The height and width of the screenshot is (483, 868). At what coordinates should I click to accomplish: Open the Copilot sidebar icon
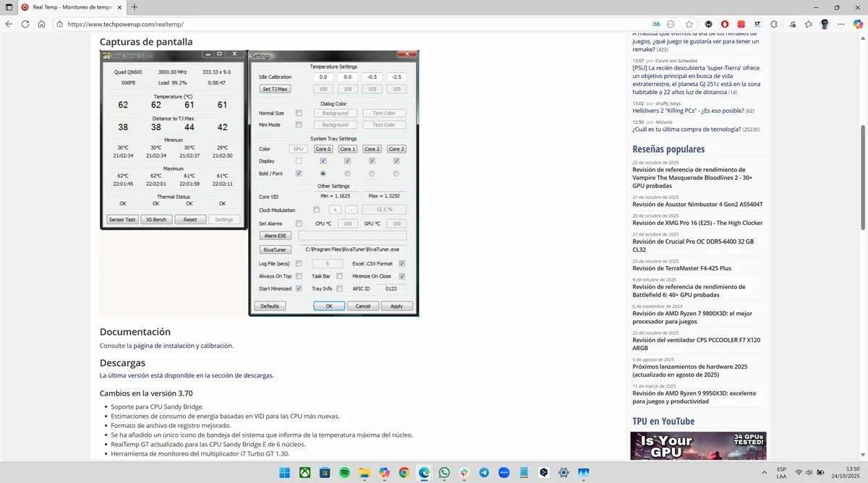coord(859,24)
